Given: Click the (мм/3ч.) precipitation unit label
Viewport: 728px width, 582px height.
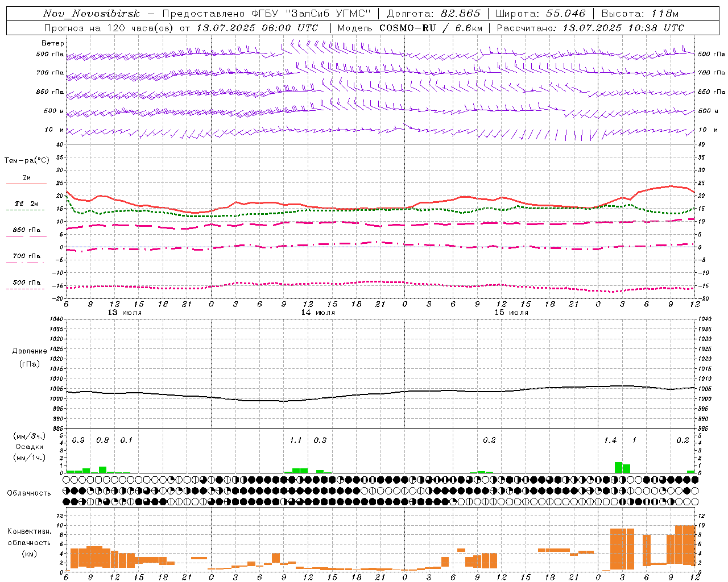Looking at the screenshot, I should pos(30,436).
